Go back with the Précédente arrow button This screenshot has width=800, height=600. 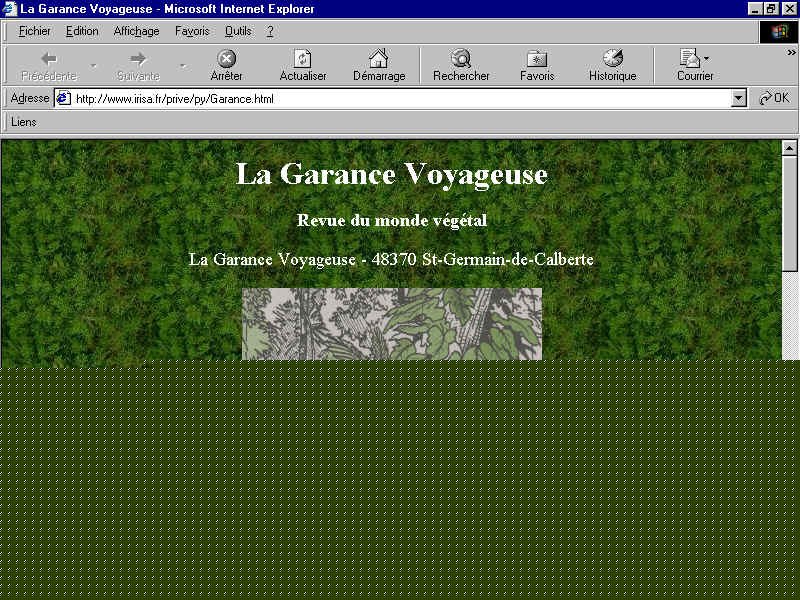click(49, 66)
